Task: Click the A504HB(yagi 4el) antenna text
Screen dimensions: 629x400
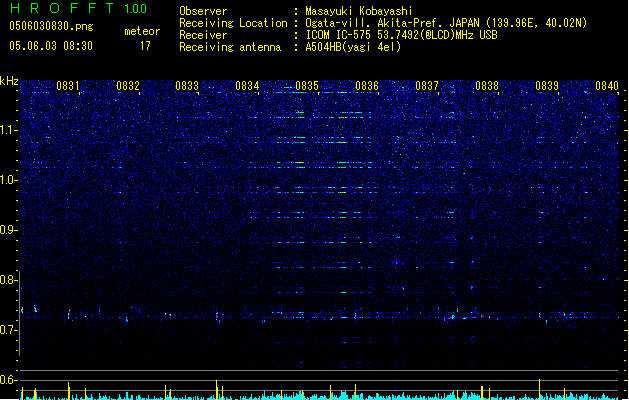Action: point(353,47)
